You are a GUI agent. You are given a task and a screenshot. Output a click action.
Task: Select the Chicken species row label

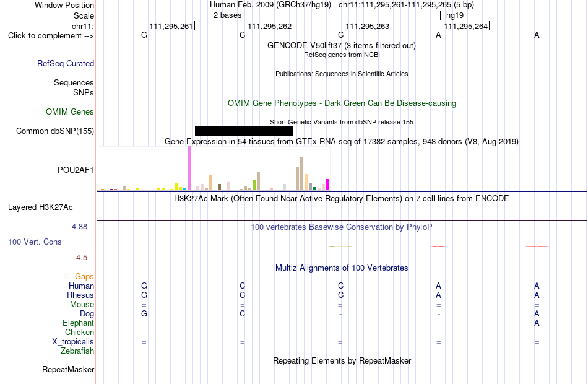click(x=79, y=333)
